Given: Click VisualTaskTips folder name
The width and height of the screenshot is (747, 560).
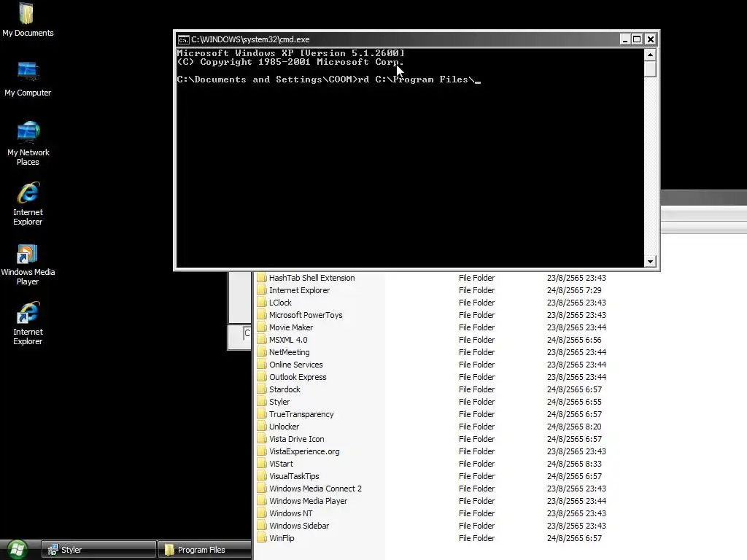Looking at the screenshot, I should (294, 476).
